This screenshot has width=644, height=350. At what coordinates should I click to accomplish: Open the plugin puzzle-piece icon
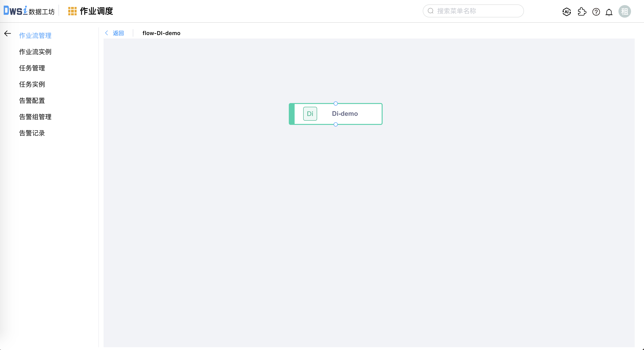(582, 12)
